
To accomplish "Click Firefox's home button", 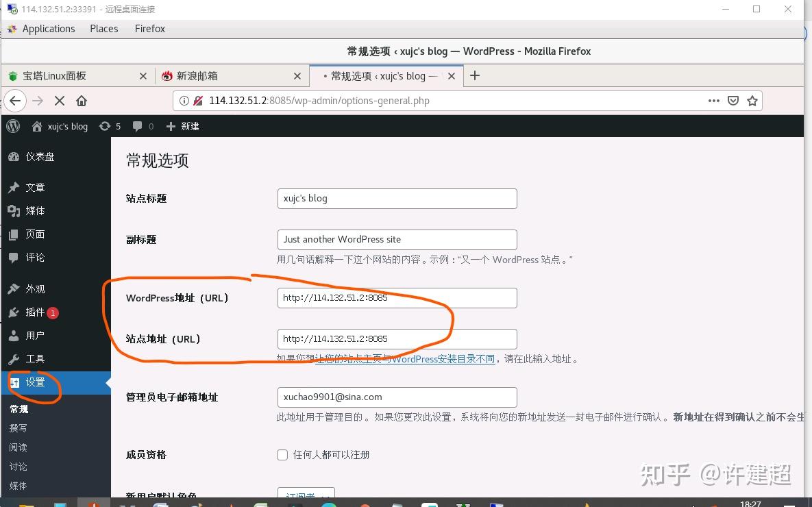I will 82,100.
